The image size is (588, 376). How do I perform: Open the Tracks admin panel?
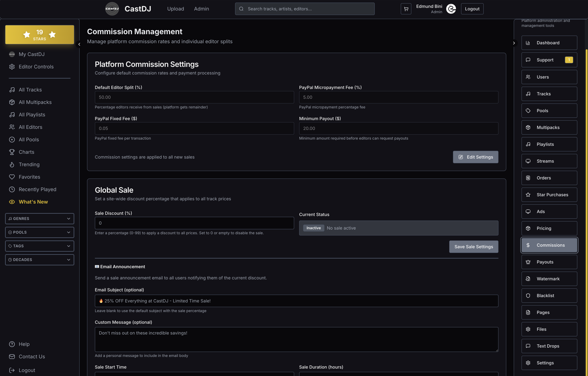[x=549, y=94]
